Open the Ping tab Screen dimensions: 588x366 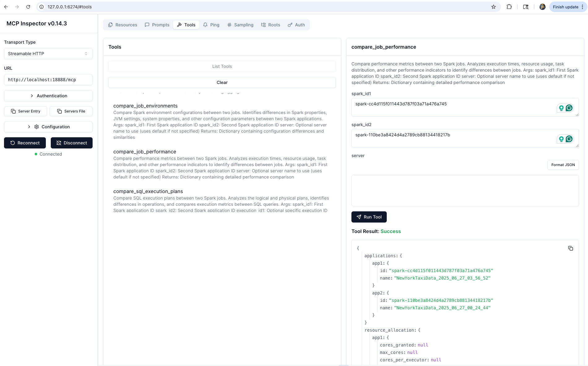pos(211,25)
